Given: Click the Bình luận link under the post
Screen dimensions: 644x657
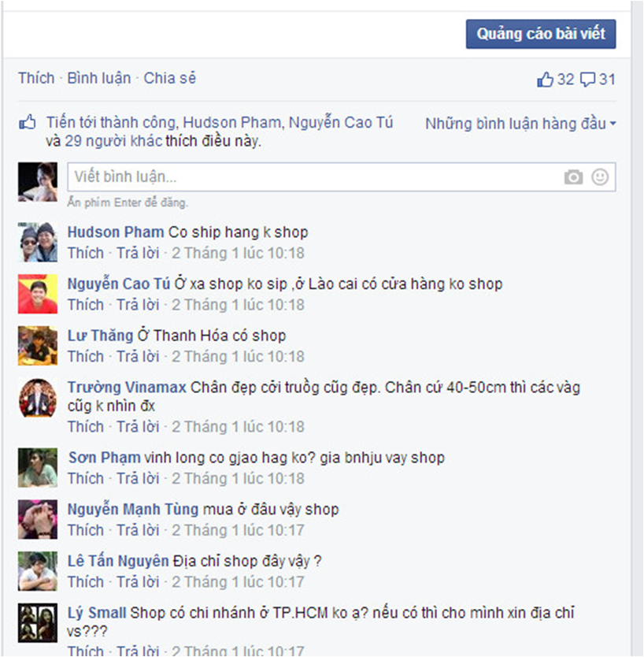Looking at the screenshot, I should pyautogui.click(x=99, y=78).
